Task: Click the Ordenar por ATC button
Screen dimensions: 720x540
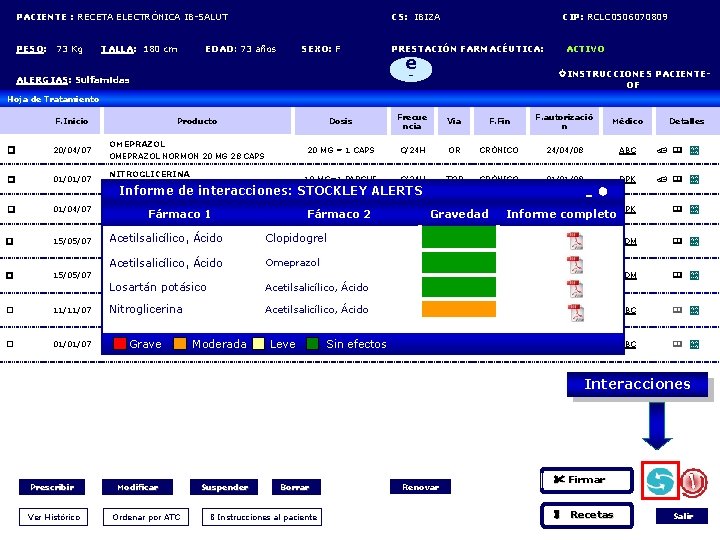Action: (x=146, y=517)
